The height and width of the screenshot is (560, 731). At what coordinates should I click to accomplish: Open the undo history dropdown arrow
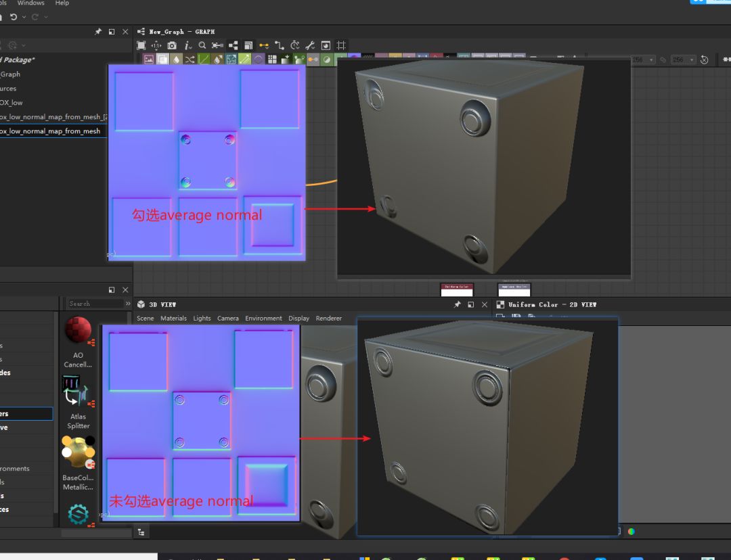pyautogui.click(x=24, y=17)
